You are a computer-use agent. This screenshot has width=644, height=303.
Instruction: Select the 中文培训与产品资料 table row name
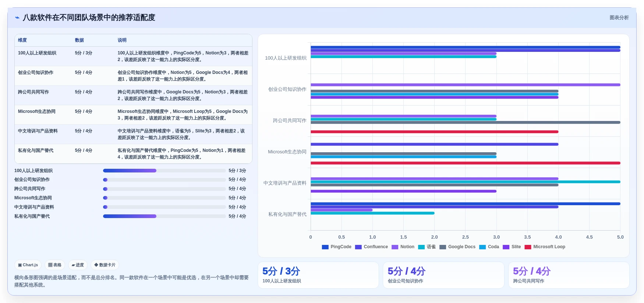[38, 131]
